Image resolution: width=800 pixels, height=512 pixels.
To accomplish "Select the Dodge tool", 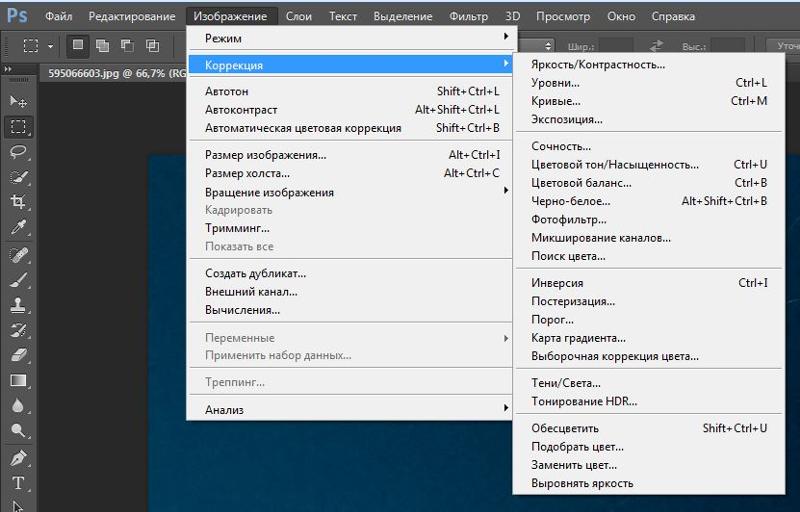I will click(x=18, y=431).
